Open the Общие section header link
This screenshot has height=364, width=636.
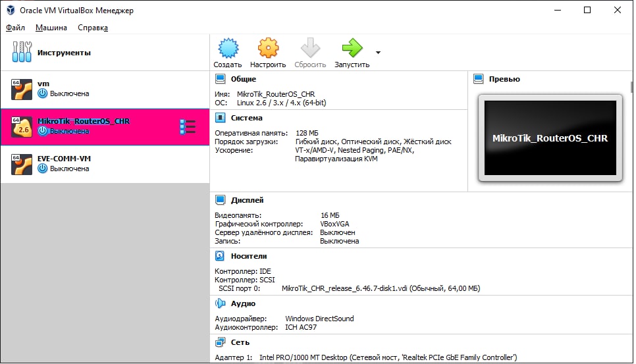tap(244, 79)
